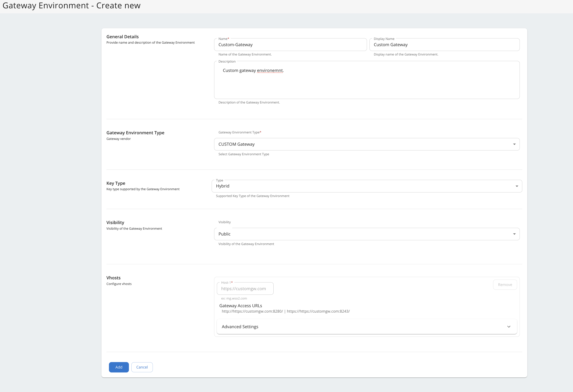Expand the Advanced Settings section

coord(240,326)
